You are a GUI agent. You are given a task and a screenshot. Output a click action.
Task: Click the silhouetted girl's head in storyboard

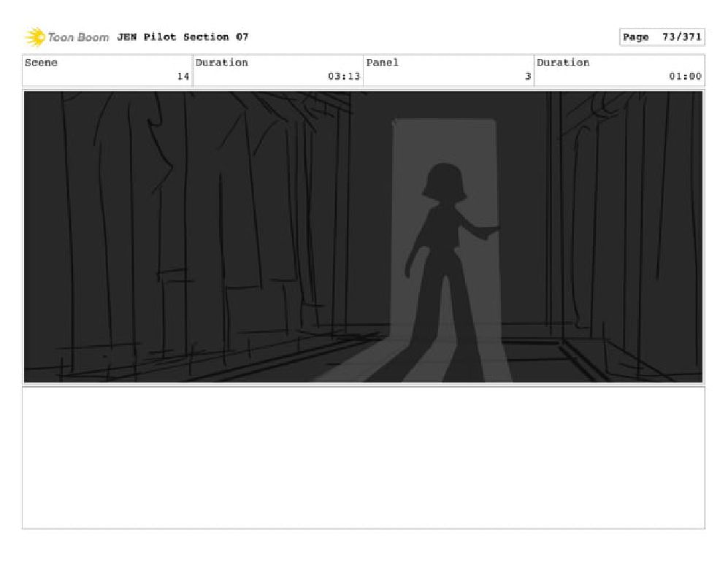pos(445,182)
